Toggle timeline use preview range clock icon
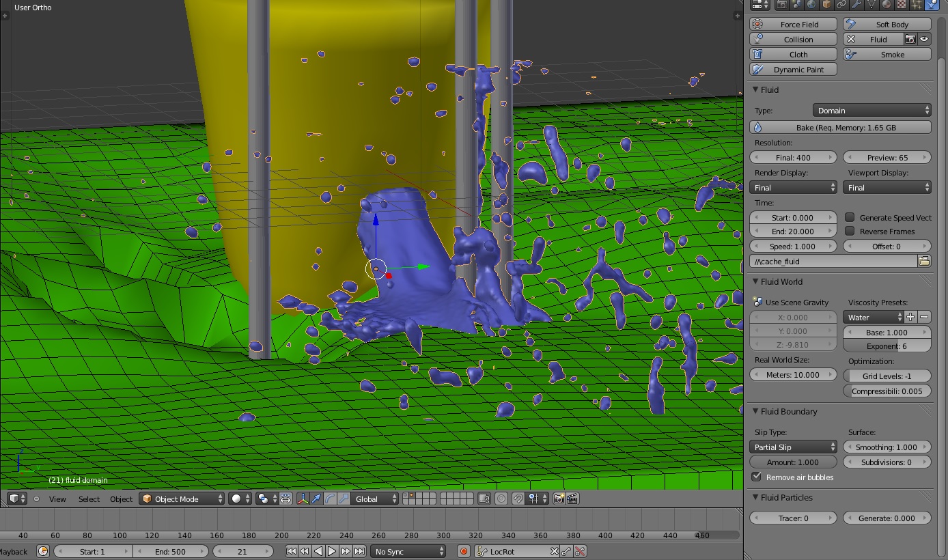The image size is (948, 560). pos(43,551)
